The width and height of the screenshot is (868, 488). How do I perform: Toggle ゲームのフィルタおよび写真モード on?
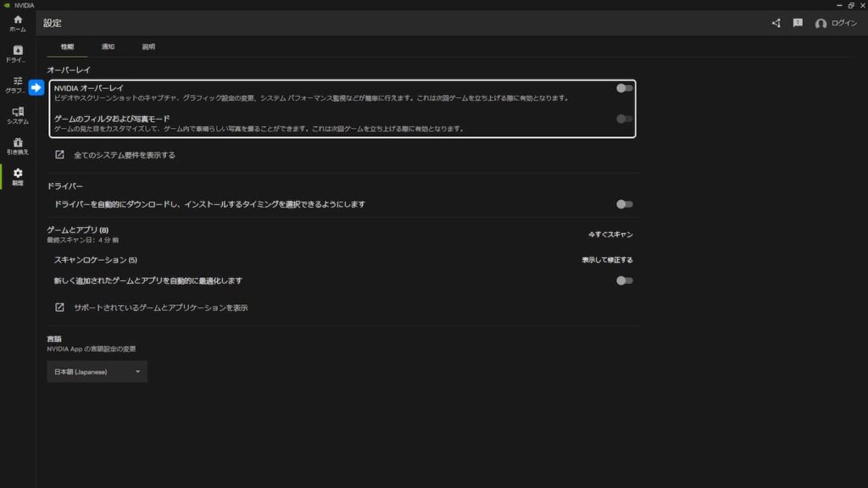(626, 117)
